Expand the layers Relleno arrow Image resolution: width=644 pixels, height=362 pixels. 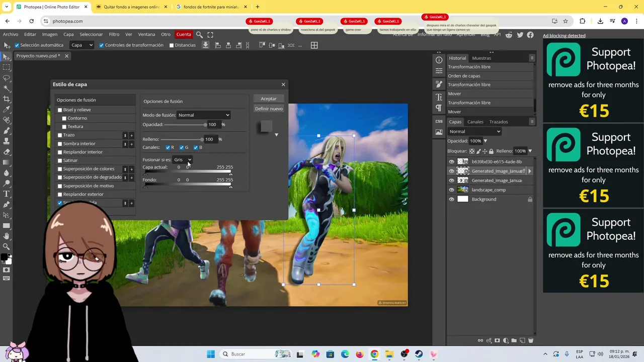click(530, 151)
